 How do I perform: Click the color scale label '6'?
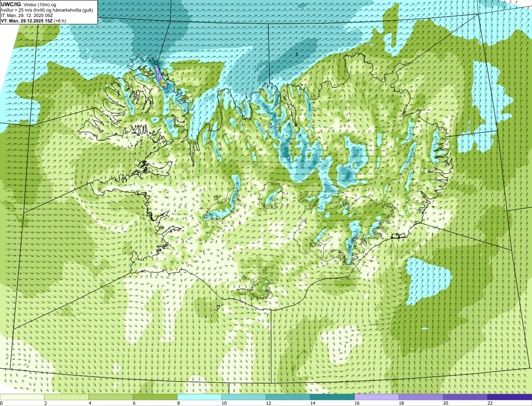tap(134, 403)
